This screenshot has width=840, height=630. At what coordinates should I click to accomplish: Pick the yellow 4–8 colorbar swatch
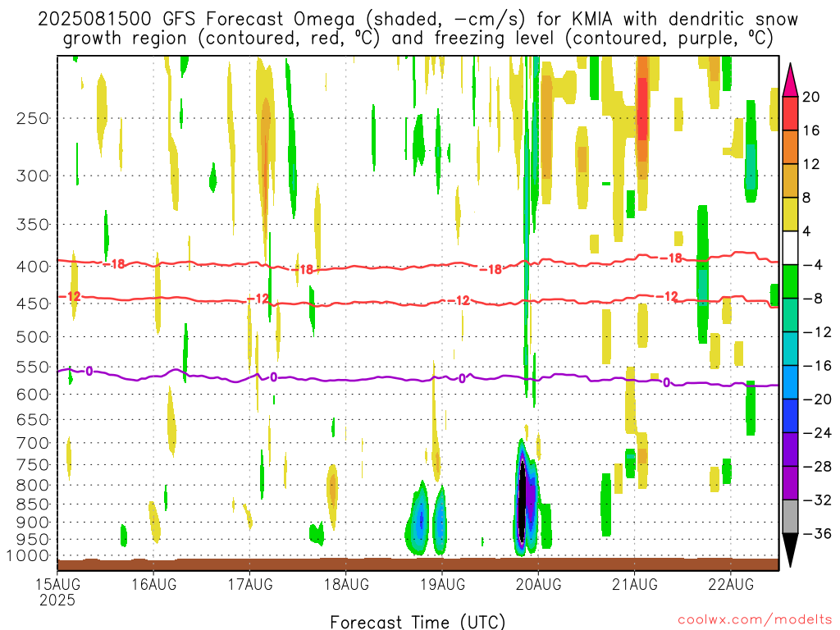(x=790, y=214)
